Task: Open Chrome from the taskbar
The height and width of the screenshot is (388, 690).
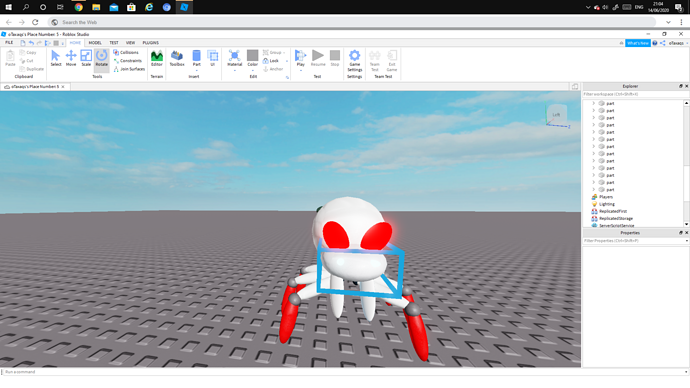Action: click(79, 7)
